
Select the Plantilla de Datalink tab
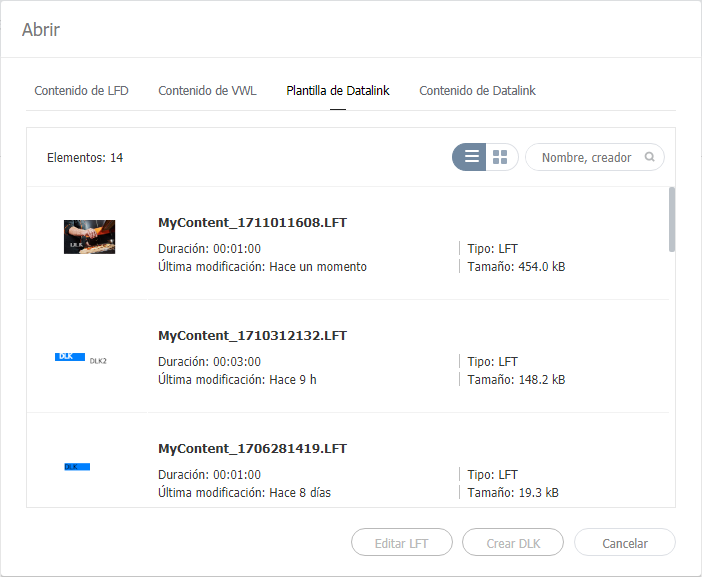[x=338, y=90]
